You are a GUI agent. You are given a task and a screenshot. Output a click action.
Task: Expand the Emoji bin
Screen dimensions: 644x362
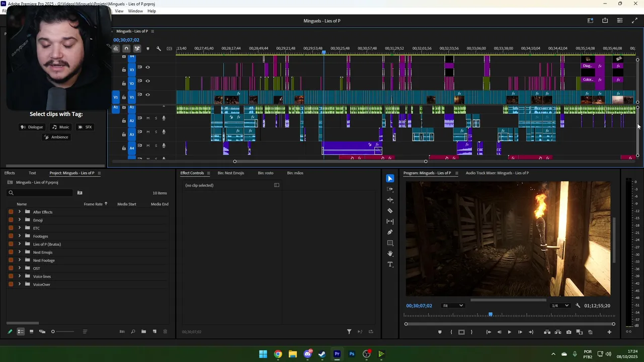click(20, 220)
